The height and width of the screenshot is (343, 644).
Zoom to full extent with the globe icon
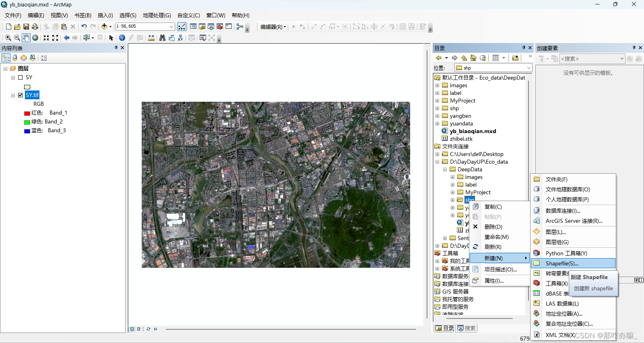coord(35,38)
